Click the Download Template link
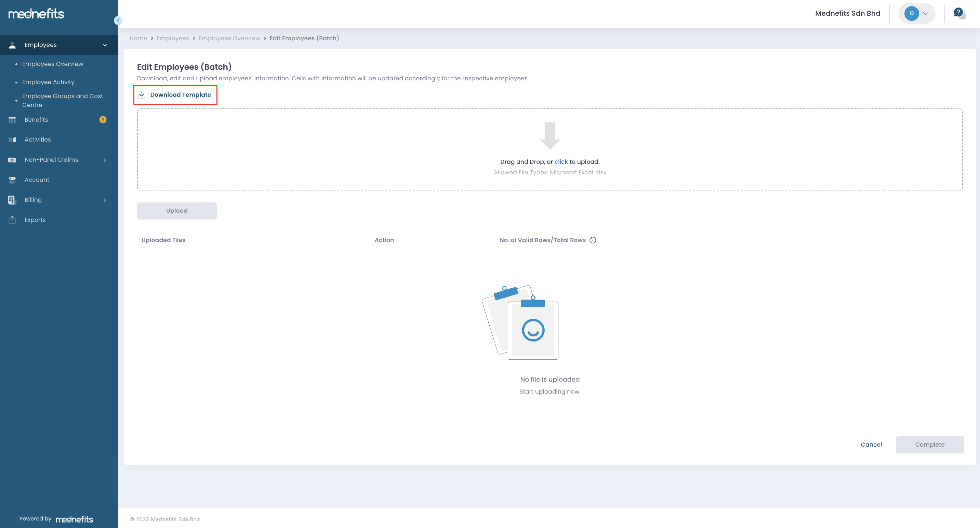The image size is (980, 528). [x=180, y=95]
